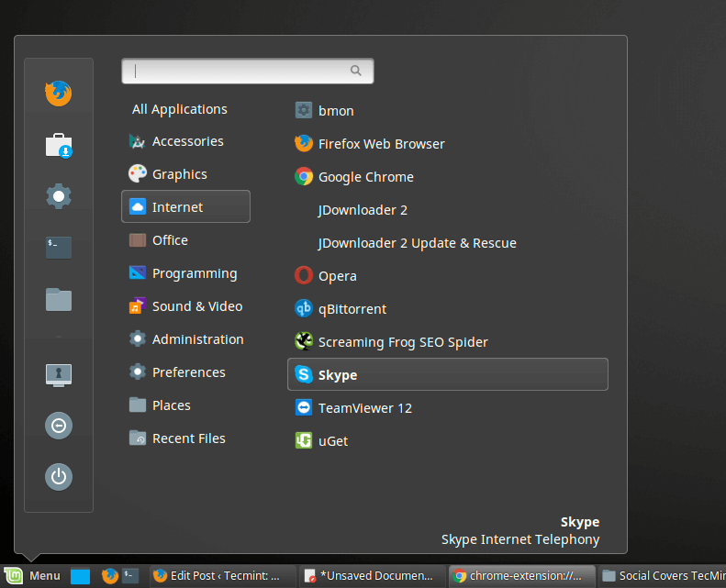Switch to Social Covers TecMint window
726x588 pixels.
point(663,576)
